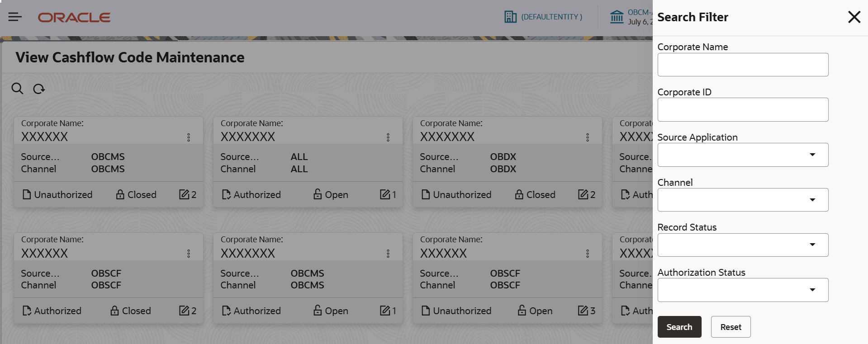Click Unauthorized text on OBSCF Open card
The width and height of the screenshot is (868, 344).
click(x=462, y=311)
